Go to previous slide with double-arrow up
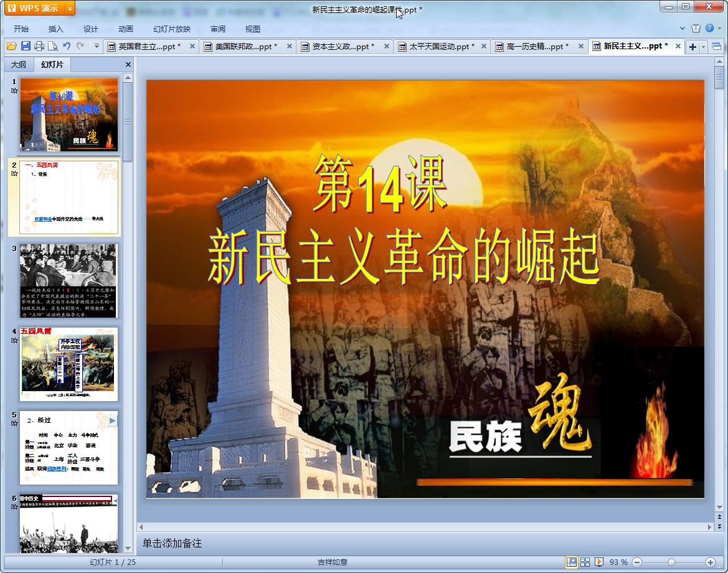 point(720,517)
